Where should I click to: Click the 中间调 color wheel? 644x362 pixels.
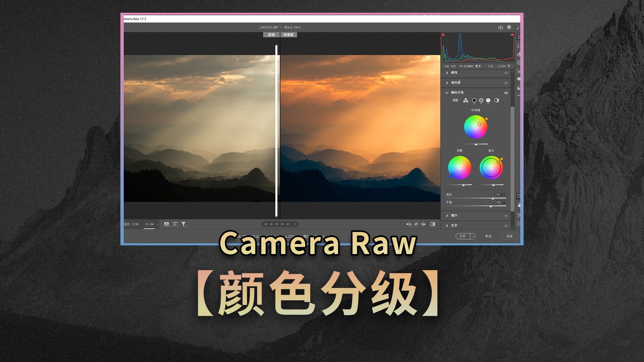coord(476,127)
